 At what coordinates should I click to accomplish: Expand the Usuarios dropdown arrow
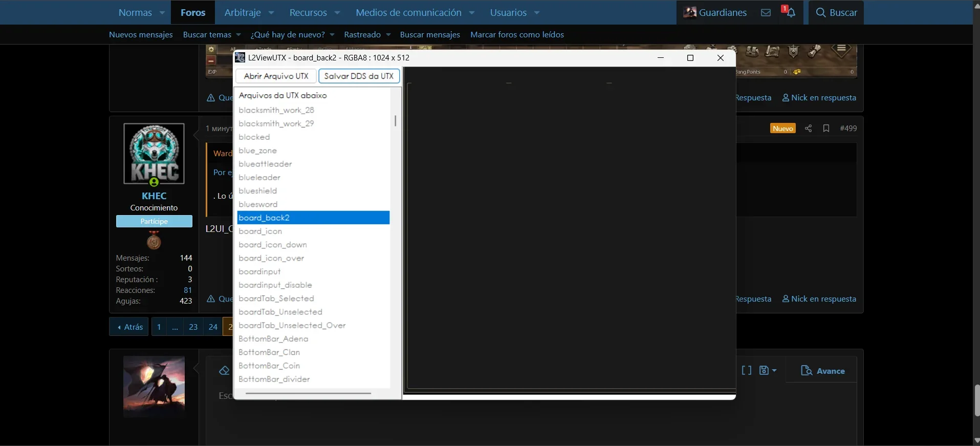(537, 13)
